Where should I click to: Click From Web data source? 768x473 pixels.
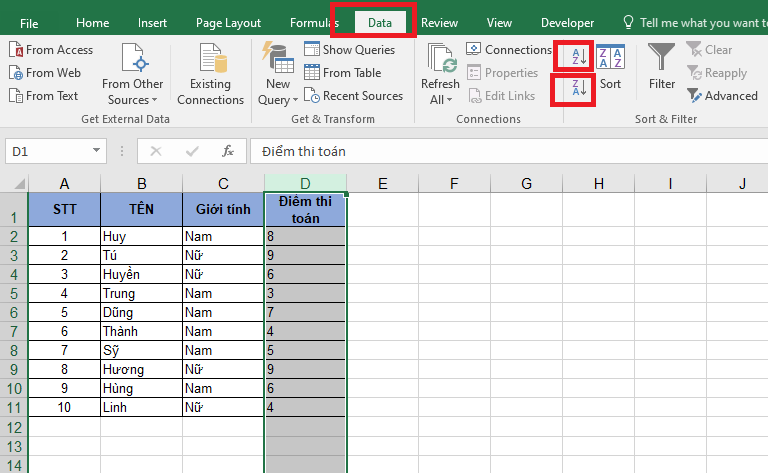45,73
